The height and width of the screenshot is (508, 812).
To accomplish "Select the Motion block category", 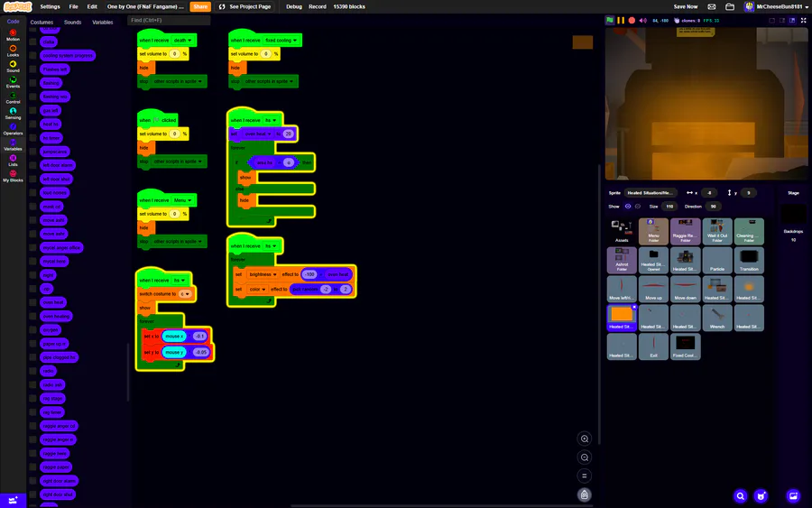I will coord(13,35).
